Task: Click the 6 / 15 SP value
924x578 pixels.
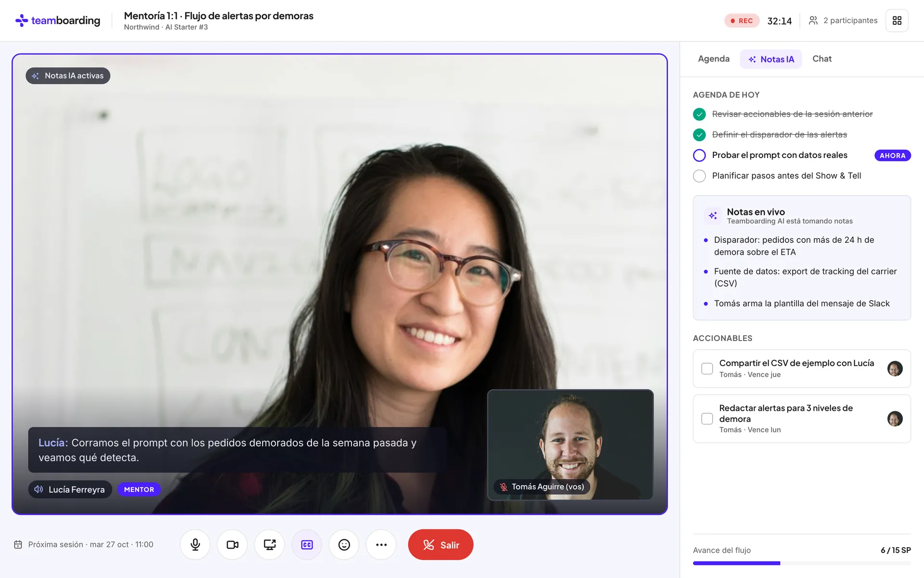Action: [x=896, y=550]
